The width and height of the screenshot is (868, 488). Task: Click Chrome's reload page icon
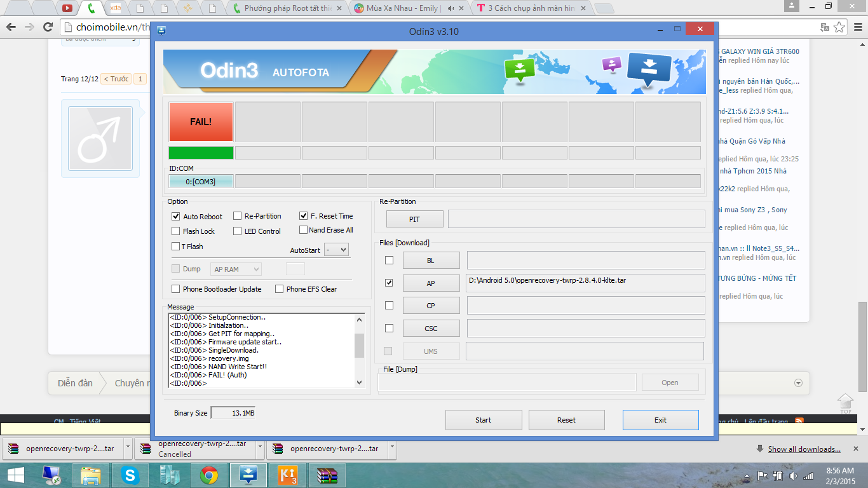(x=48, y=27)
